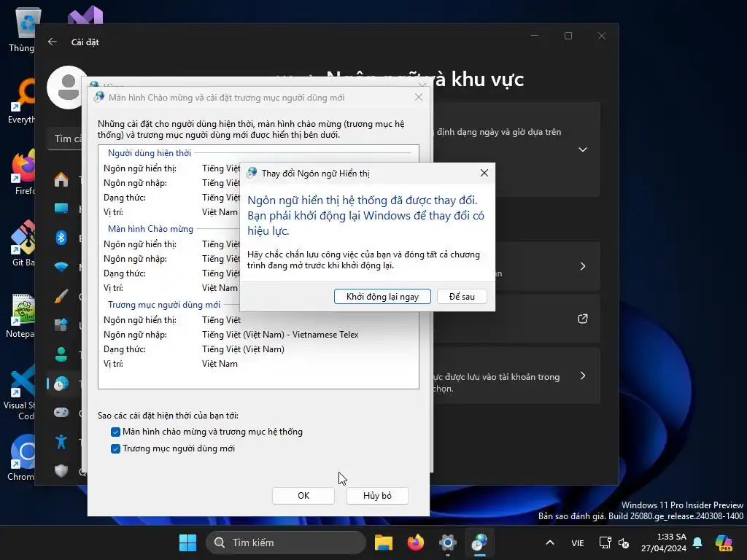747x560 pixels.
Task: Open the Visual Studio Code desktop shortcut
Action: pyautogui.click(x=20, y=392)
